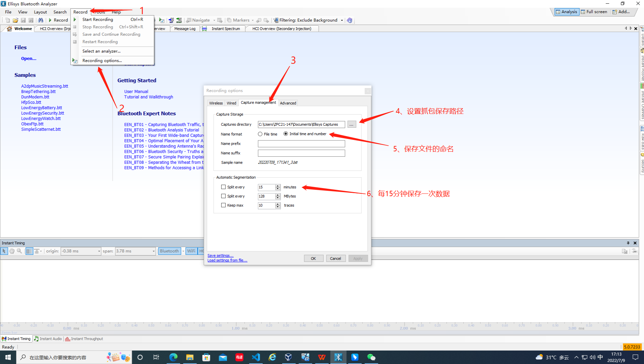Select the zoom magnifier tool in Instant Timing

[x=20, y=251]
